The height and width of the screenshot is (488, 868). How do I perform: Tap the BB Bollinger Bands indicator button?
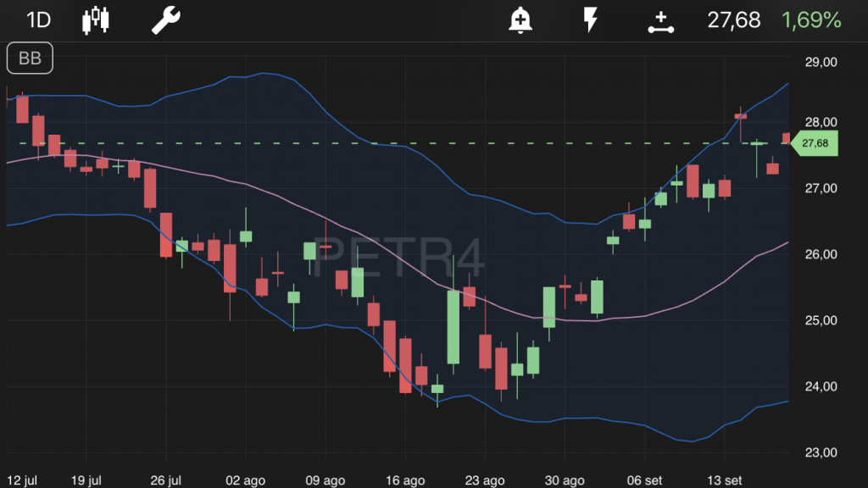(x=30, y=58)
